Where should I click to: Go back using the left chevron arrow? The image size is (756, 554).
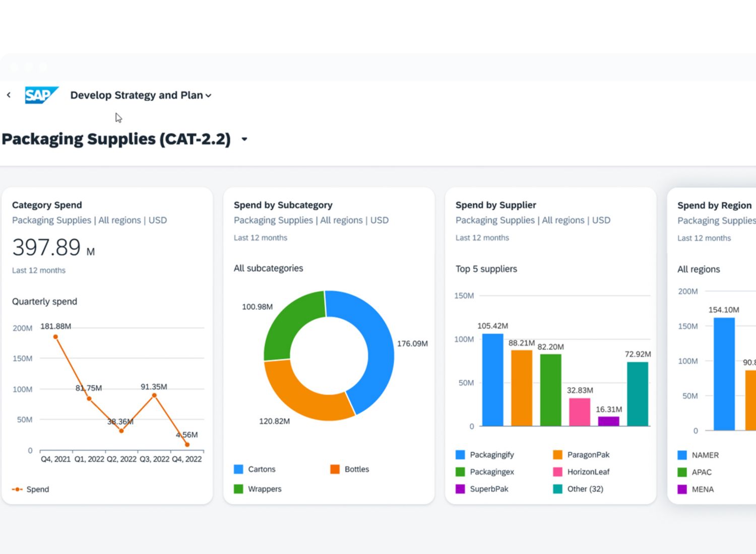pyautogui.click(x=9, y=95)
